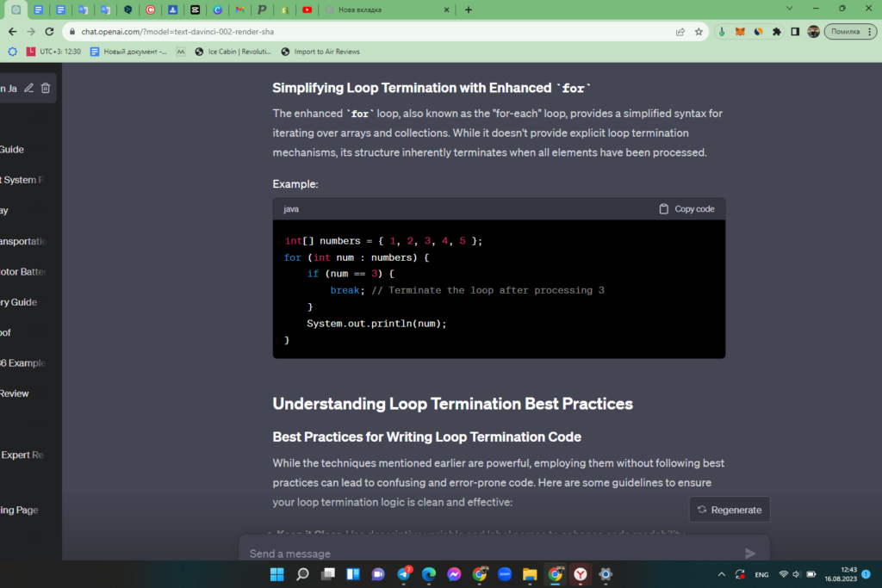Switch to the purple P icon tab
This screenshot has height=588, width=882.
[x=262, y=9]
